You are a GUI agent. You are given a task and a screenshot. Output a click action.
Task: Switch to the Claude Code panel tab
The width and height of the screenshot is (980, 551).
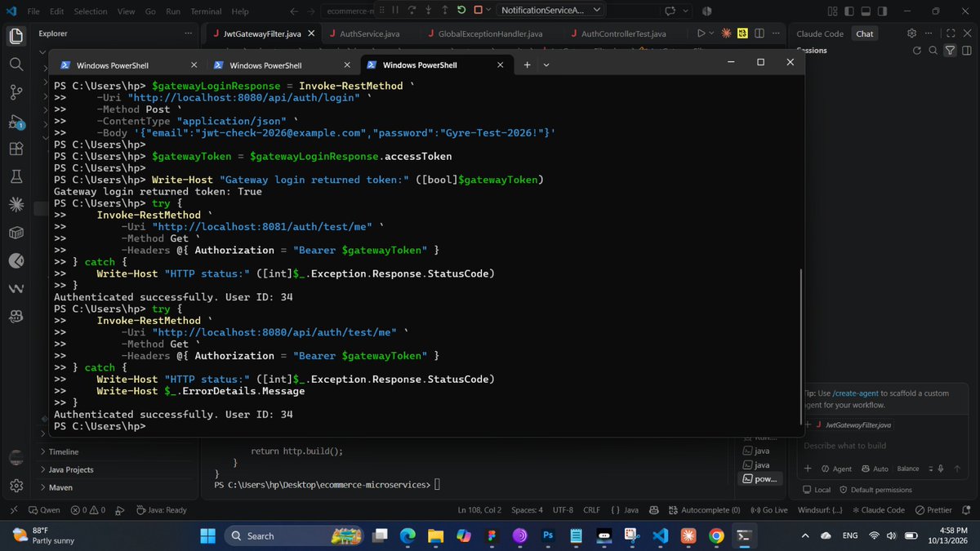tap(820, 33)
